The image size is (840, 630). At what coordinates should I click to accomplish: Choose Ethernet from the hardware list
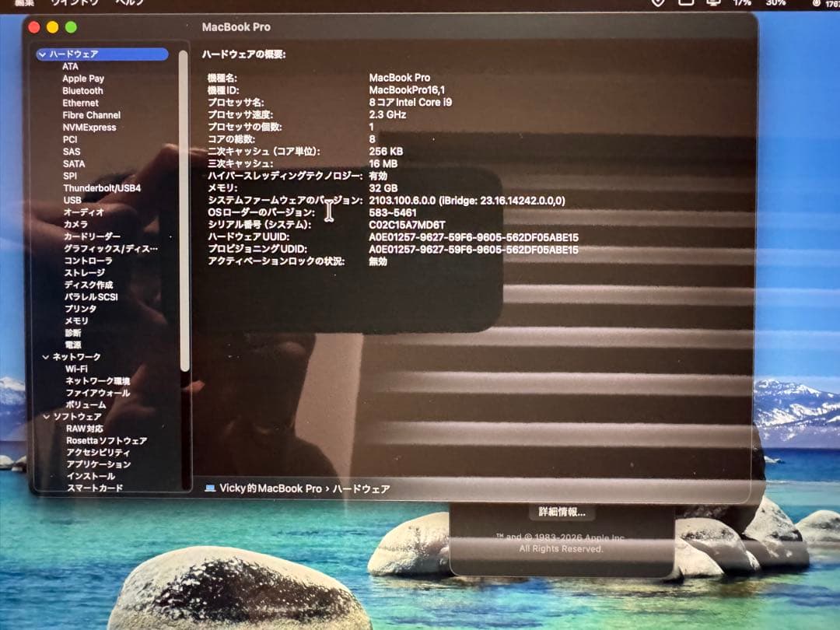point(80,103)
